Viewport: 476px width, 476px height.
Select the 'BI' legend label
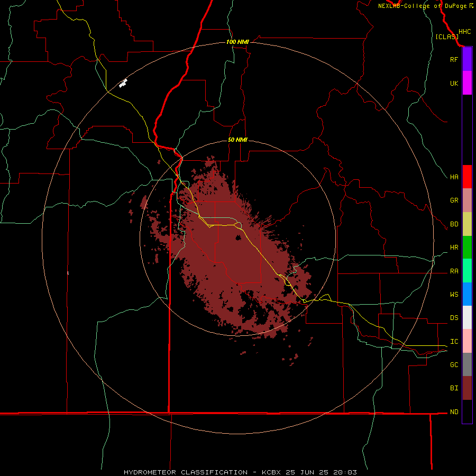click(x=454, y=388)
